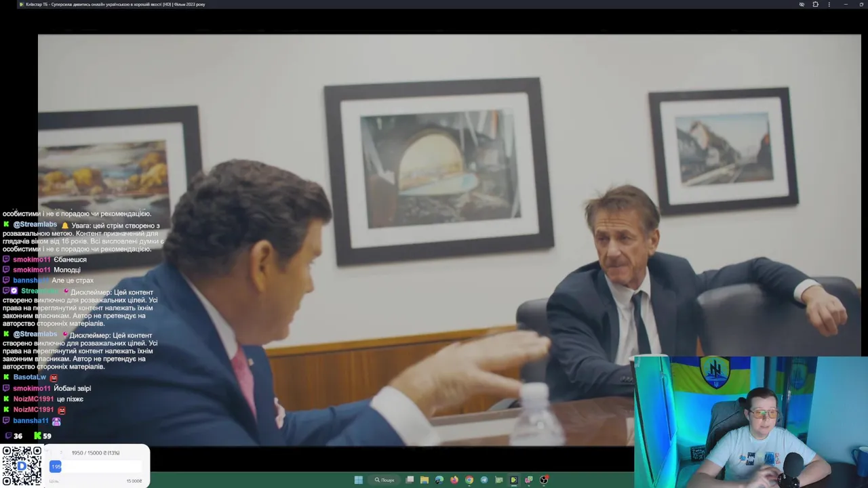Click the page favicon in the title bar
Image resolution: width=868 pixels, height=488 pixels.
(x=21, y=4)
